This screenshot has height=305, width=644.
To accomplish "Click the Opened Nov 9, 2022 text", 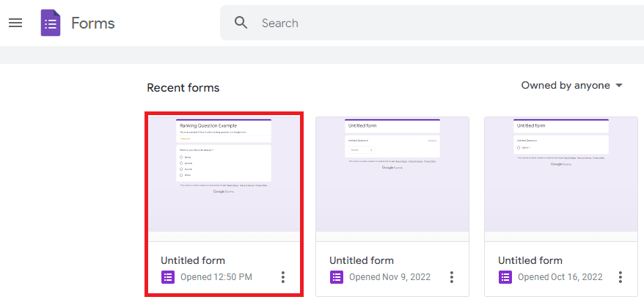I will tap(389, 277).
